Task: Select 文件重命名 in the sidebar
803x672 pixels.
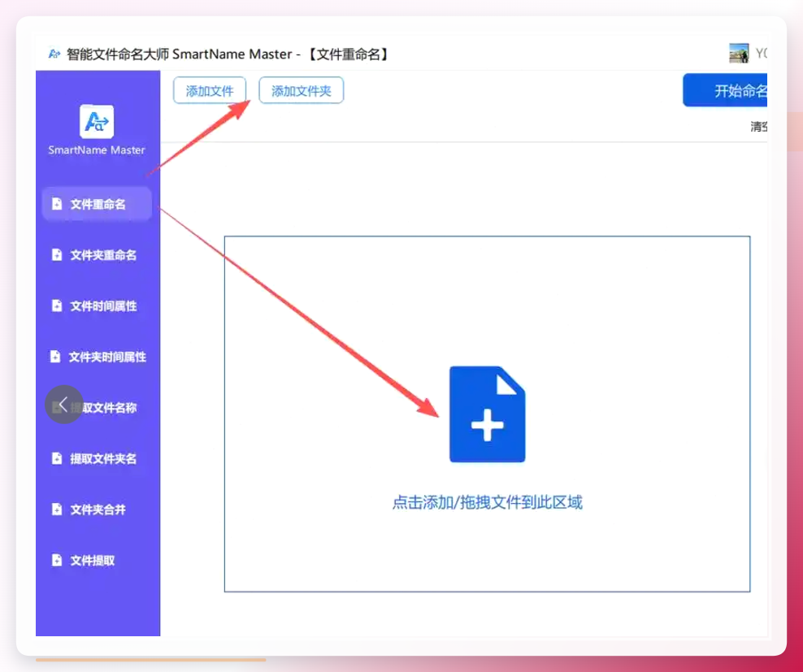Action: click(x=97, y=204)
